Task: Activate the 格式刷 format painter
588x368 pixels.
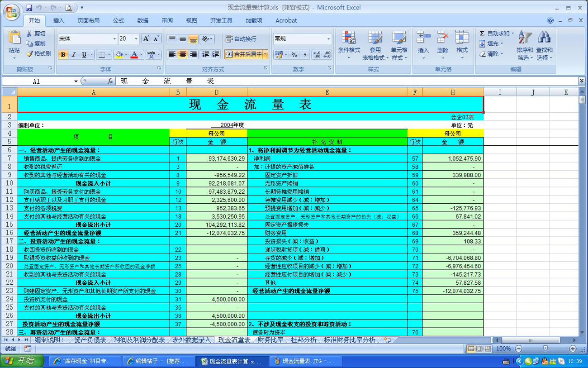Action: 38,53
